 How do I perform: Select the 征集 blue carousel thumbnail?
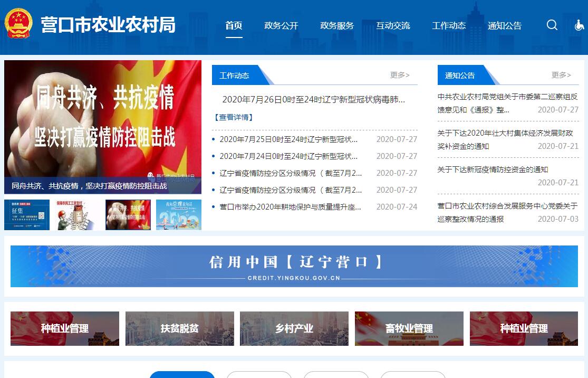pos(27,215)
